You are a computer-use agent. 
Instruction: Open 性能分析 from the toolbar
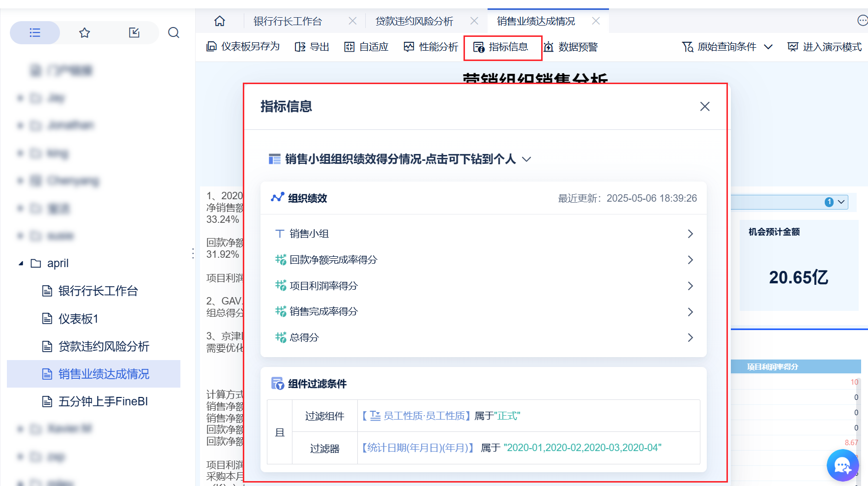431,47
